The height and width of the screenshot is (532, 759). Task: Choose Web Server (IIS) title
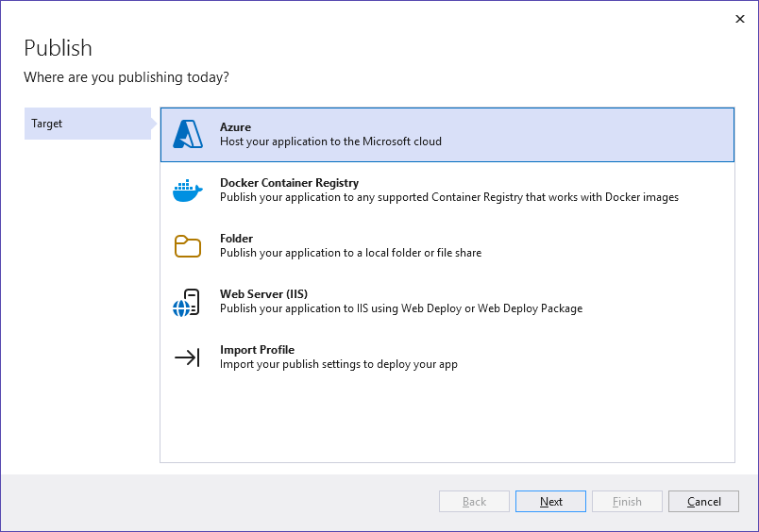click(263, 294)
